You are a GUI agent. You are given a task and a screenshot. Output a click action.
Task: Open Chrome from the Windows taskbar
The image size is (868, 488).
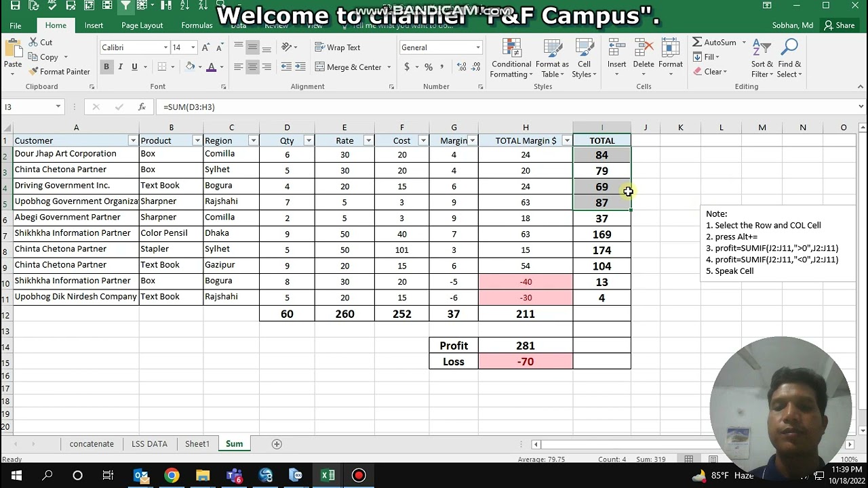point(172,476)
